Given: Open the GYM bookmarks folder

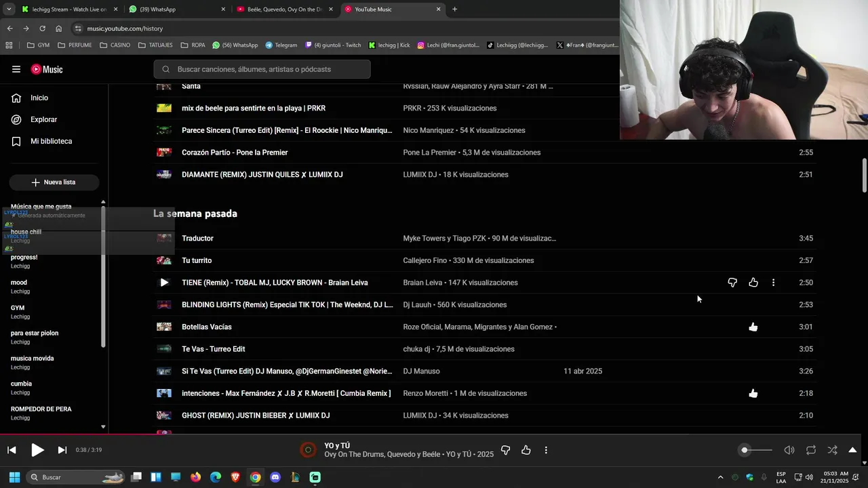Looking at the screenshot, I should click(38, 45).
